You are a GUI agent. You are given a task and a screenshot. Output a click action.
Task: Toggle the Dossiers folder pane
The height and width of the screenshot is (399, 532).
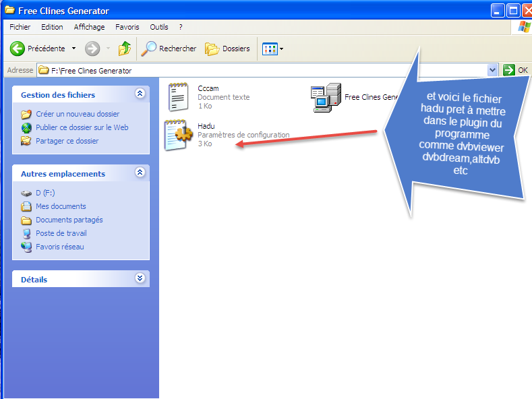[x=228, y=49]
